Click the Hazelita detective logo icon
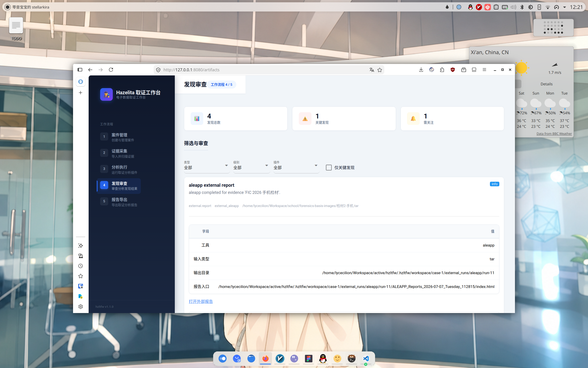 click(106, 95)
